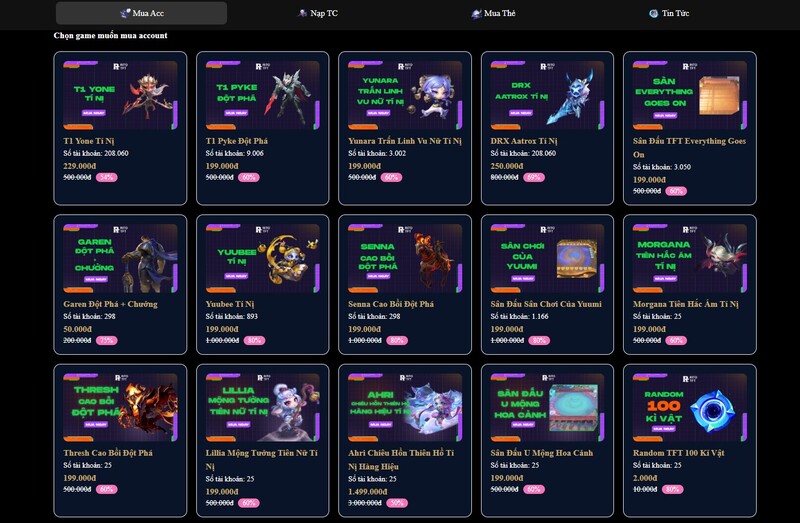Click the Mua Thẻ card icon
The height and width of the screenshot is (523, 800).
click(476, 14)
